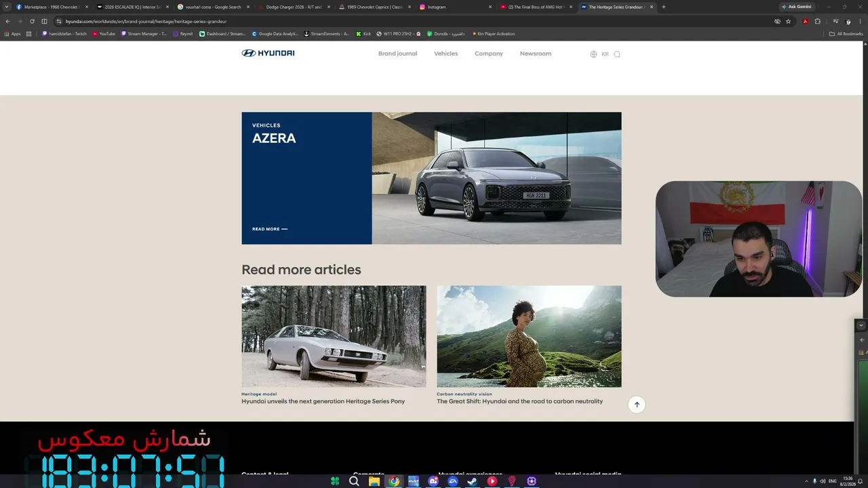Image resolution: width=868 pixels, height=488 pixels.
Task: Close the Heritage Series Grandeur tab
Action: 652,7
